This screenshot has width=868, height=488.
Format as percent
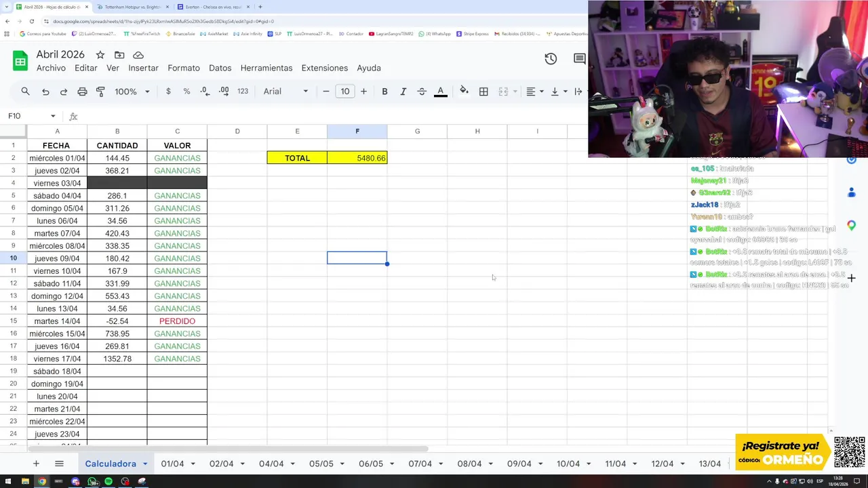pyautogui.click(x=186, y=91)
